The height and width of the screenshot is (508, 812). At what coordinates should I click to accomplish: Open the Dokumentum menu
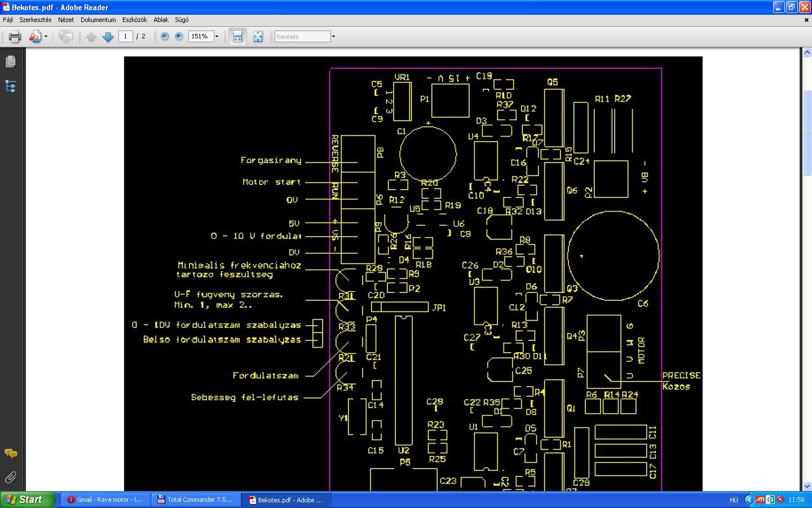point(98,20)
